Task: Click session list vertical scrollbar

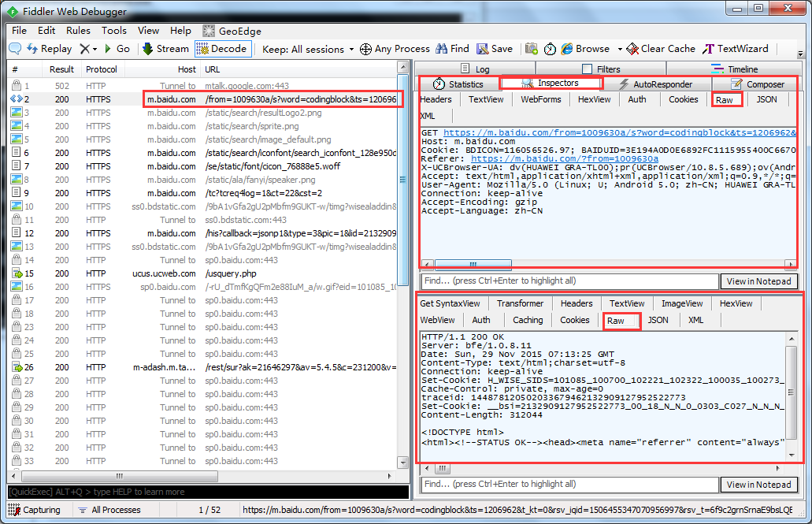Action: tap(403, 264)
